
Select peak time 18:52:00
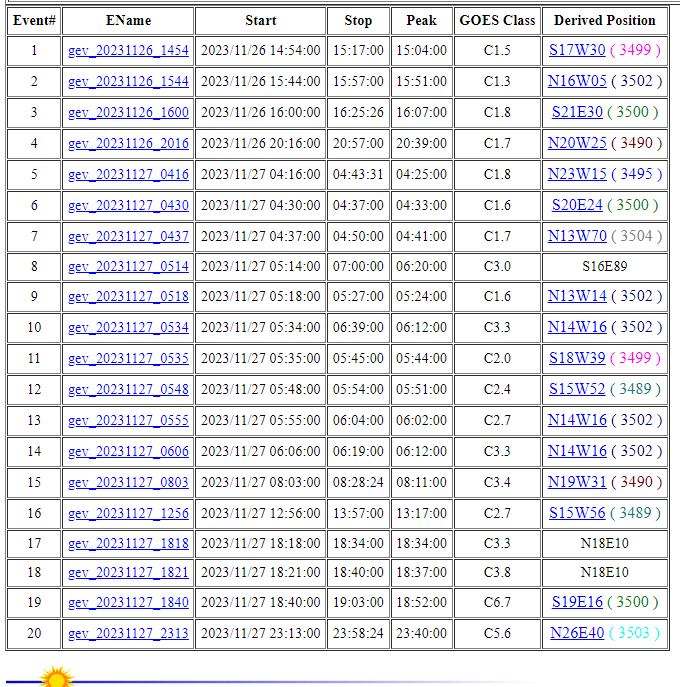click(421, 603)
